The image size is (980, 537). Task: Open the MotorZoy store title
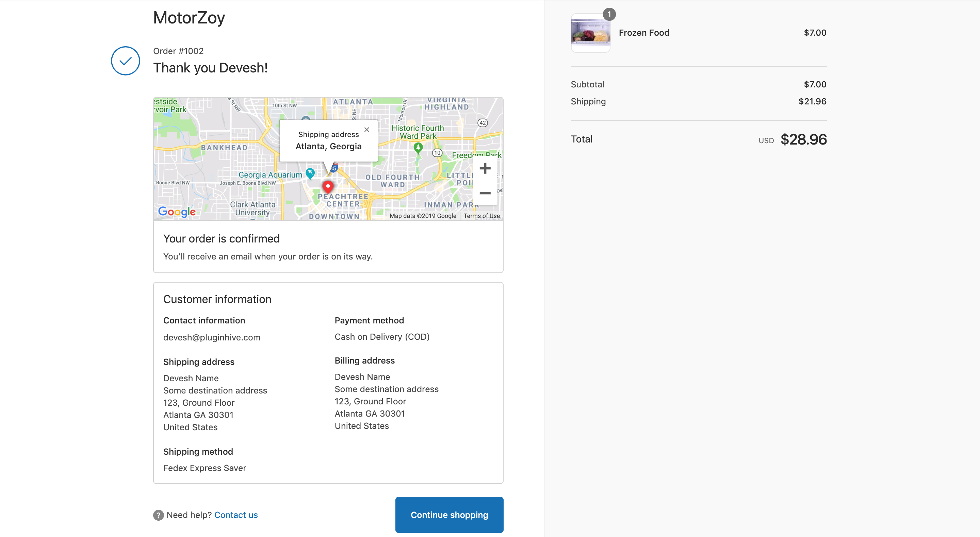(x=189, y=18)
